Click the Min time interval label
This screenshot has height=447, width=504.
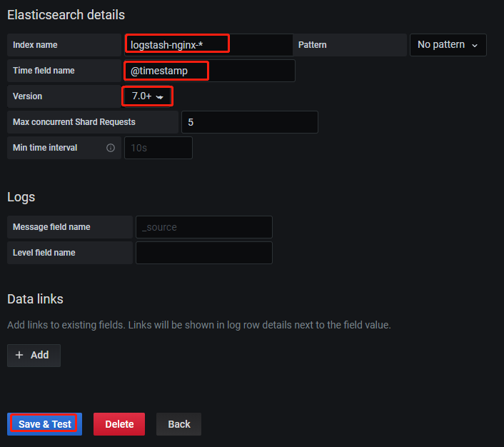pos(45,148)
